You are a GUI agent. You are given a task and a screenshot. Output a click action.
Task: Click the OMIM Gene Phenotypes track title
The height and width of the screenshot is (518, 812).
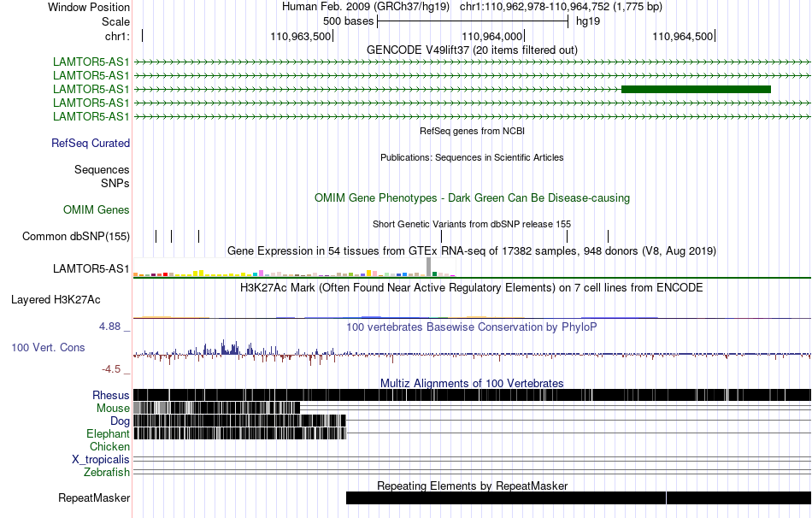pyautogui.click(x=472, y=197)
